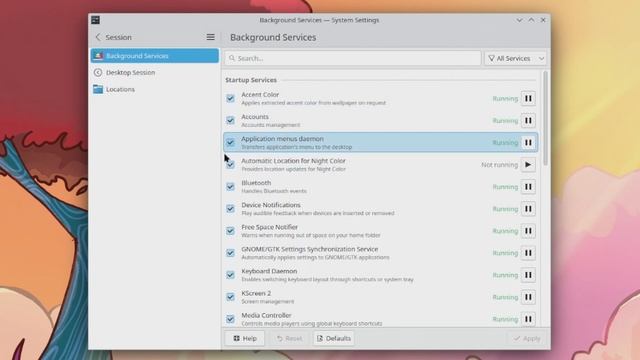The width and height of the screenshot is (640, 360).
Task: Click the Desktop Session clock icon
Action: pyautogui.click(x=98, y=72)
